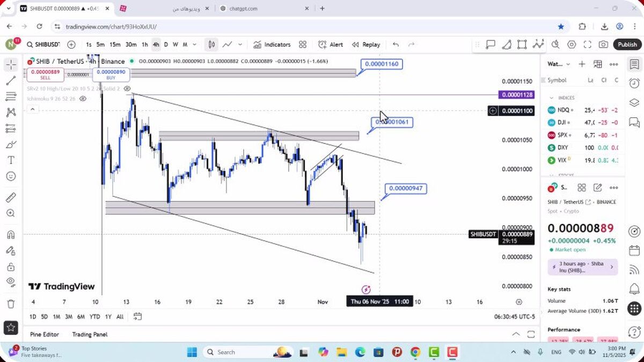Open the Fibonacci retracement tools
This screenshot has height=362, width=644.
[11, 97]
